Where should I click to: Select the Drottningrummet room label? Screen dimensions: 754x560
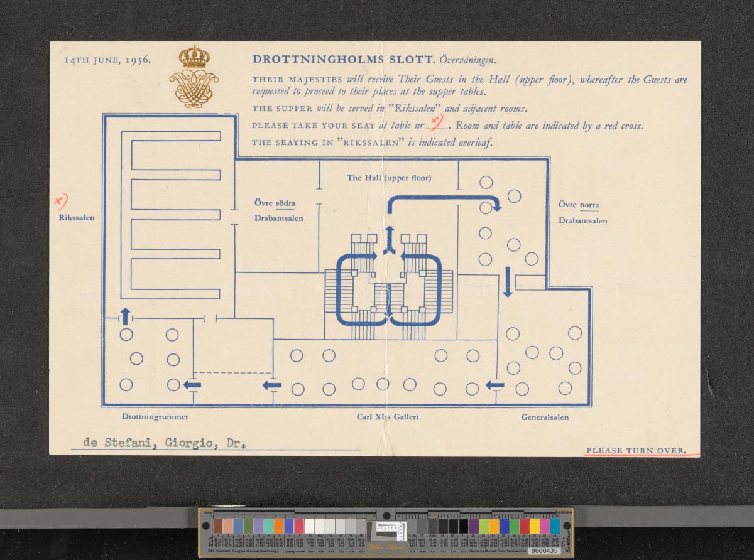[155, 416]
